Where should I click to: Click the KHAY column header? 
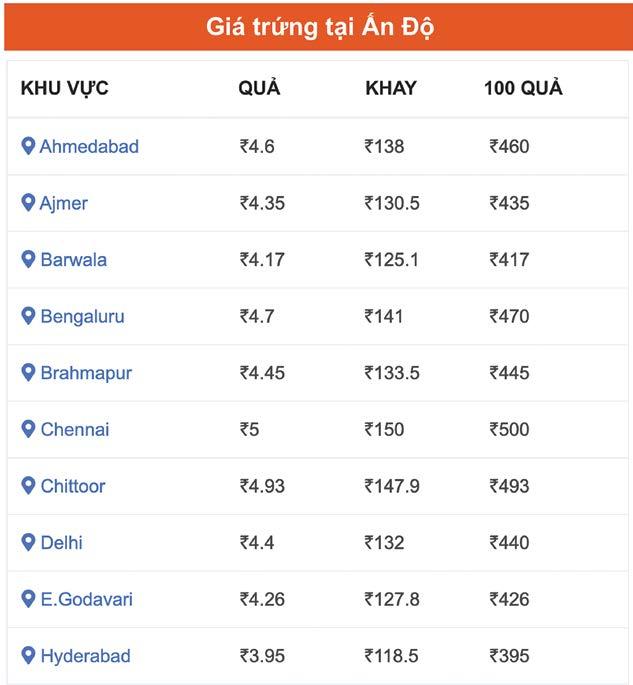click(391, 88)
